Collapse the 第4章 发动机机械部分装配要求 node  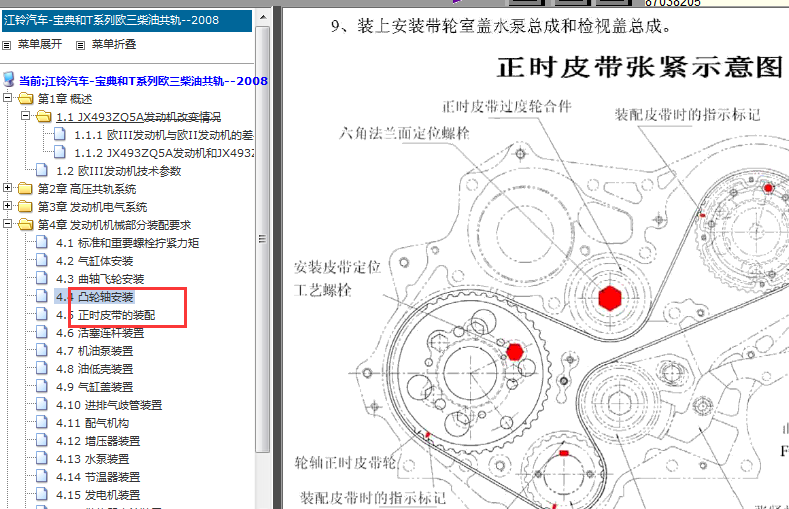point(8,224)
